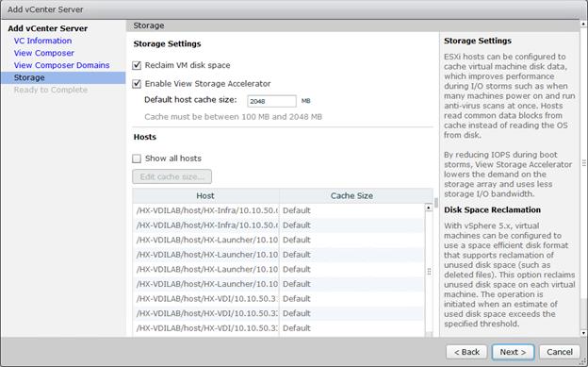Cancel the Add vCenter Server wizard
The height and width of the screenshot is (367, 588).
tap(560, 352)
